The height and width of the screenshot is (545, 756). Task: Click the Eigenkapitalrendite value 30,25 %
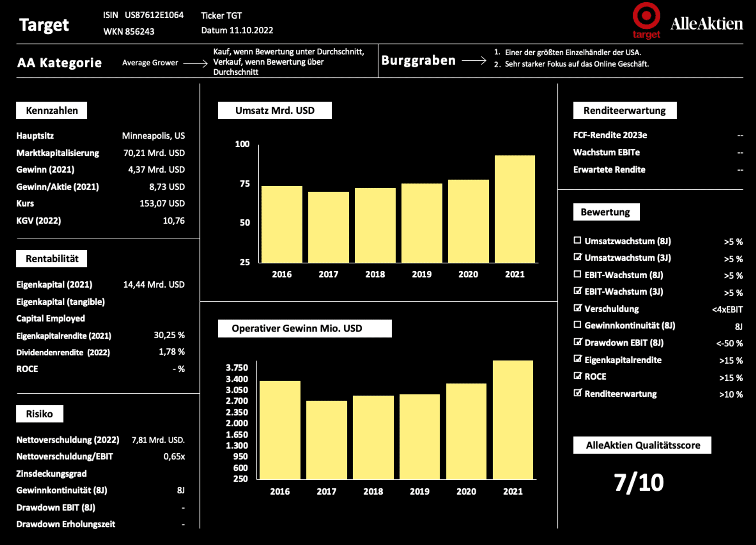pos(169,335)
